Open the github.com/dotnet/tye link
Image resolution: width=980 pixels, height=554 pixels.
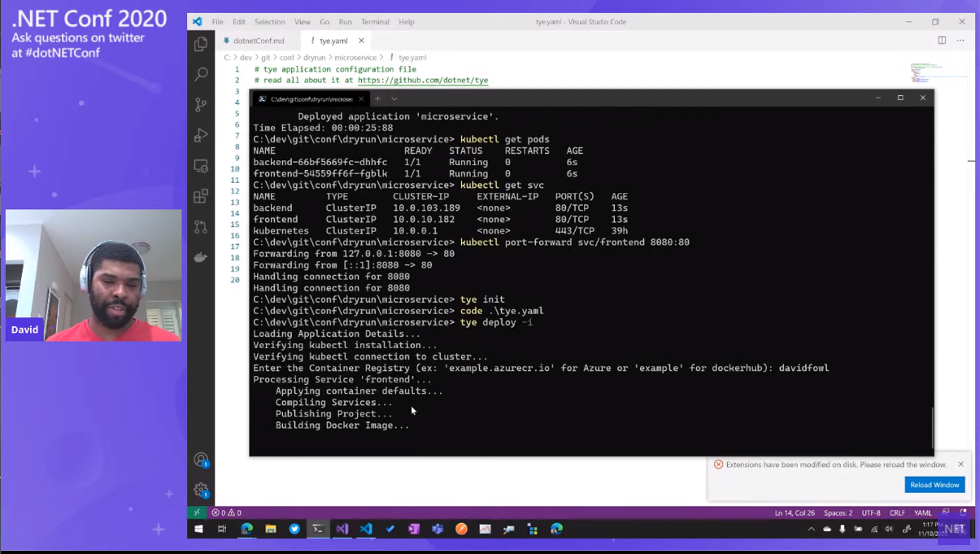coord(423,81)
